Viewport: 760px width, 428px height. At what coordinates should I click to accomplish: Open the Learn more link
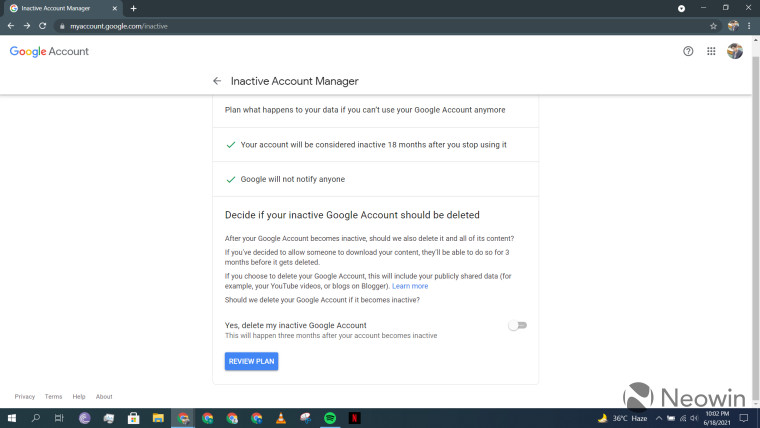[410, 286]
